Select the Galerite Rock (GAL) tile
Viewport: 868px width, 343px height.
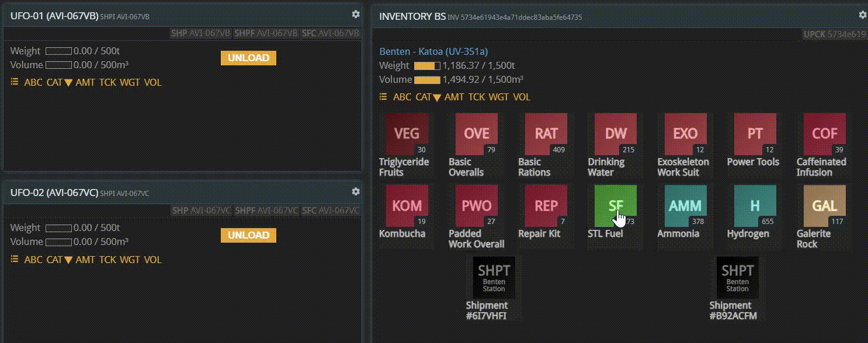click(824, 206)
